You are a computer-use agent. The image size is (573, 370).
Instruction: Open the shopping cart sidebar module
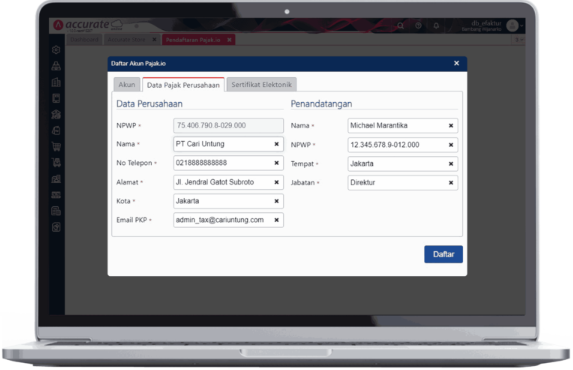(56, 147)
